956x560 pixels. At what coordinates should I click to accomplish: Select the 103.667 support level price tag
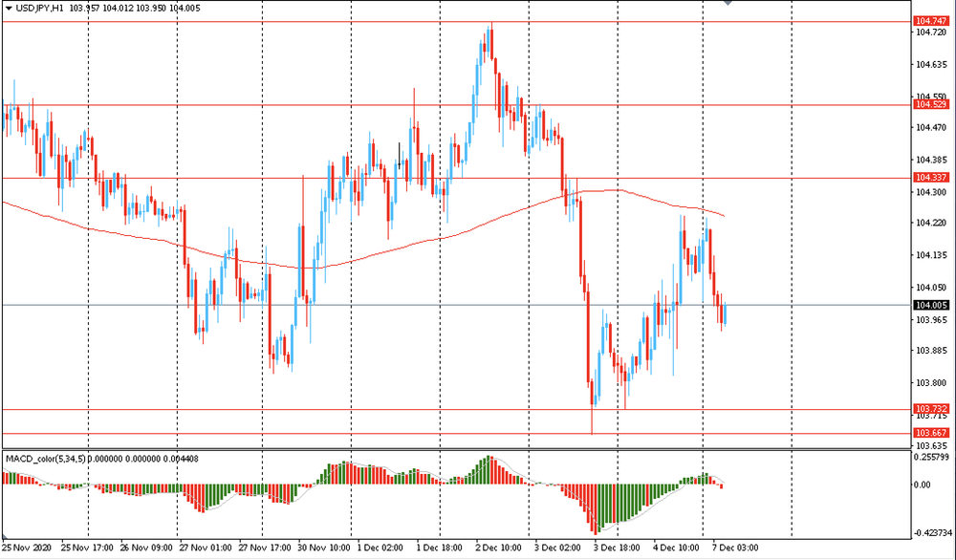(931, 433)
